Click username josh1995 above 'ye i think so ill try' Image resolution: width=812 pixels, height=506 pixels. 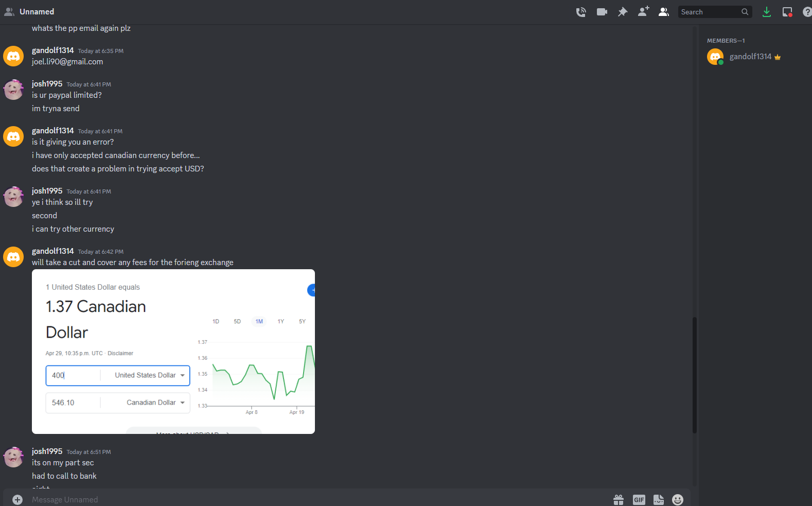(47, 191)
